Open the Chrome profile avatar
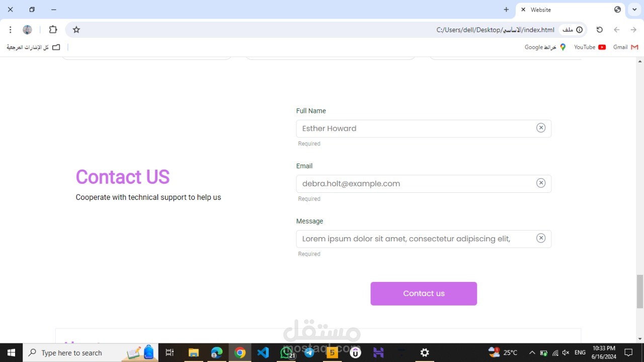 pos(28,30)
